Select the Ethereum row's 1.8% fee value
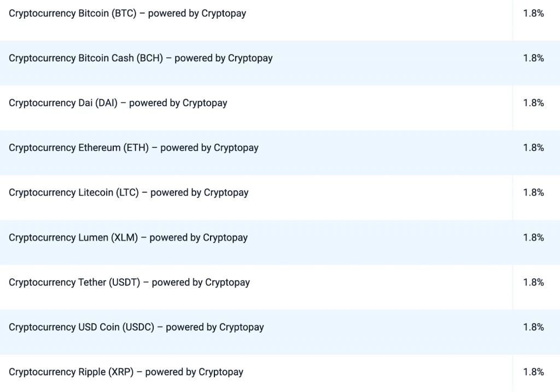560x392 pixels. tap(533, 148)
